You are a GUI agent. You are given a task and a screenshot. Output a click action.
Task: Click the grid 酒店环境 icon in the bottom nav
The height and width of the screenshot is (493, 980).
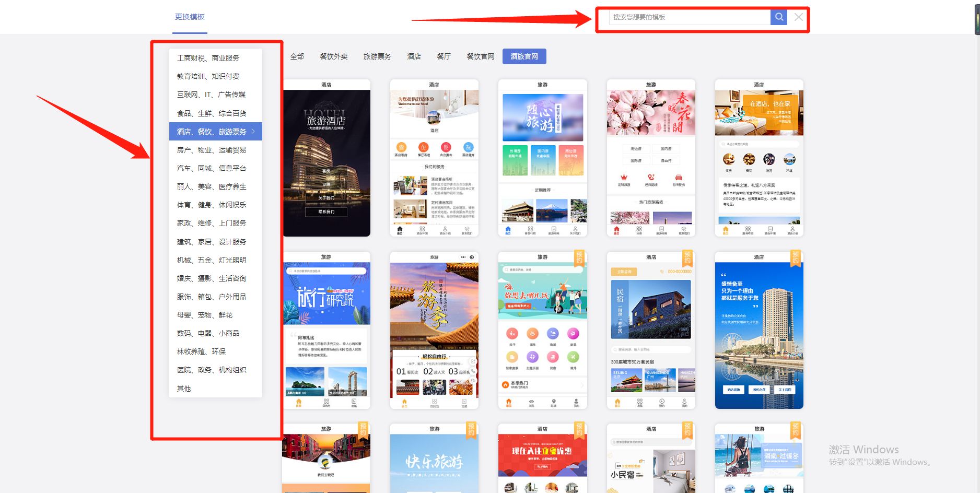coord(422,229)
